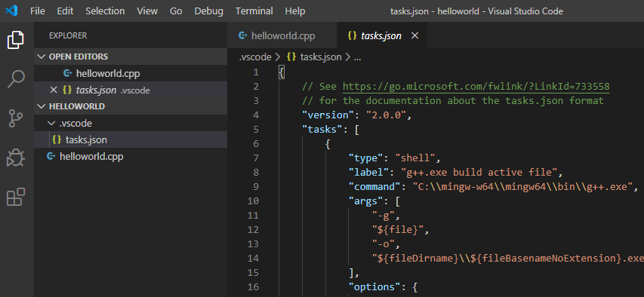The image size is (644, 297).
Task: Select helloworld.cpp in Open Editors
Action: pyautogui.click(x=131, y=73)
